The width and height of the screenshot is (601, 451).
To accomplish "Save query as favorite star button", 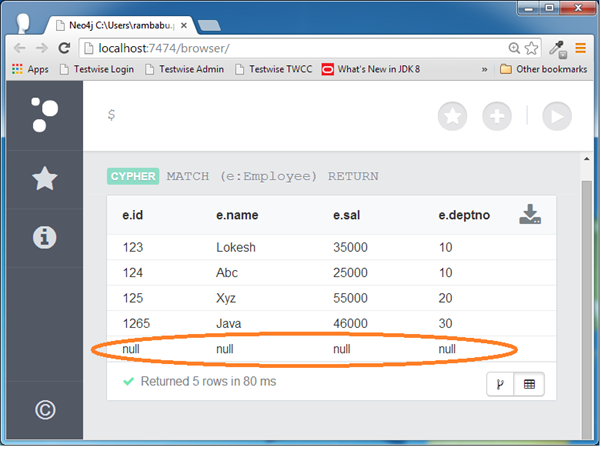I will click(452, 116).
